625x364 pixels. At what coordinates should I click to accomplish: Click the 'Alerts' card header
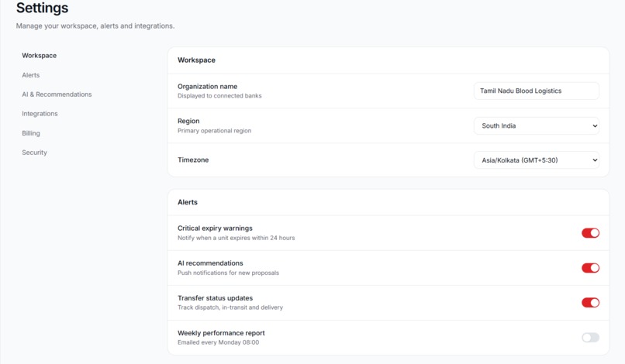pyautogui.click(x=188, y=202)
